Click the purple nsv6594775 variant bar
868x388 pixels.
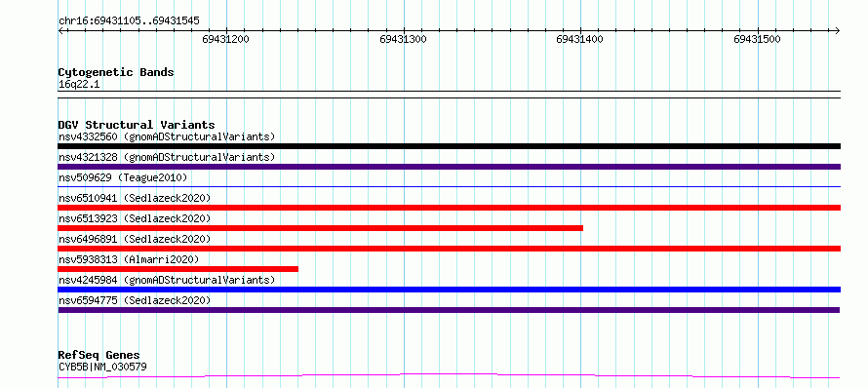click(449, 310)
